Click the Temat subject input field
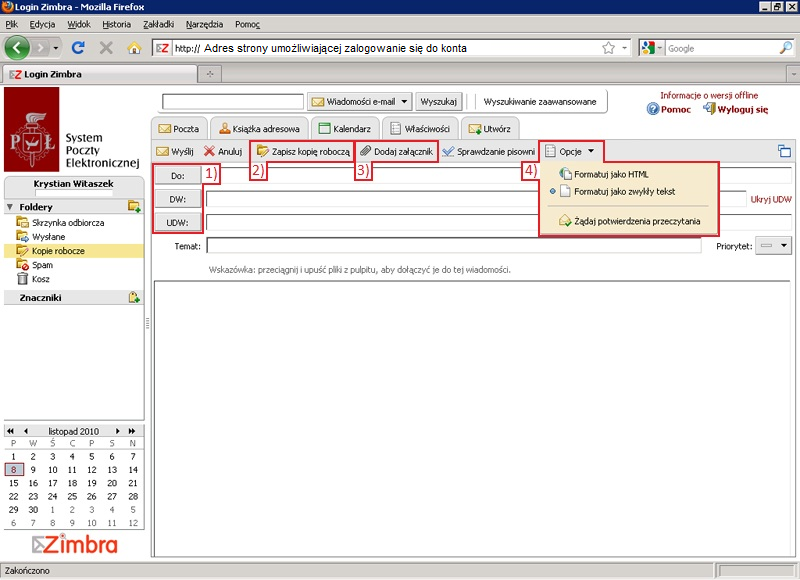The width and height of the screenshot is (800, 580). (x=453, y=245)
